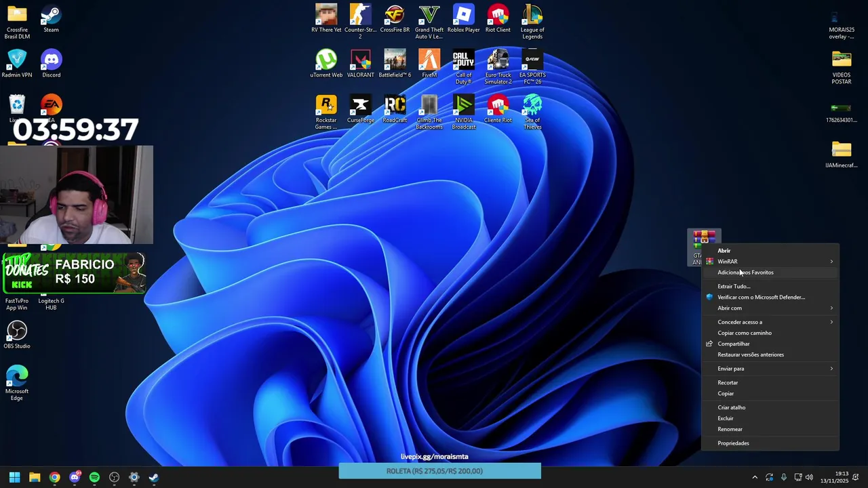Open the Crossfire Brasil DLM folder

click(17, 22)
